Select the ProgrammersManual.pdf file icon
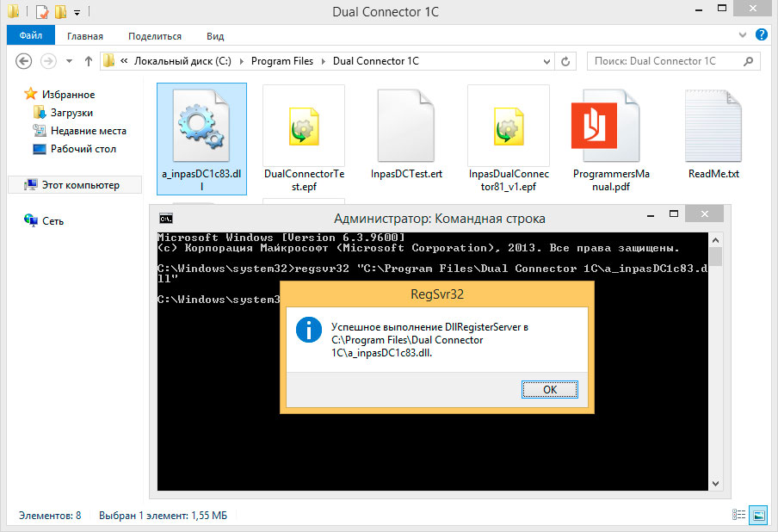Image resolution: width=778 pixels, height=532 pixels. pyautogui.click(x=606, y=126)
